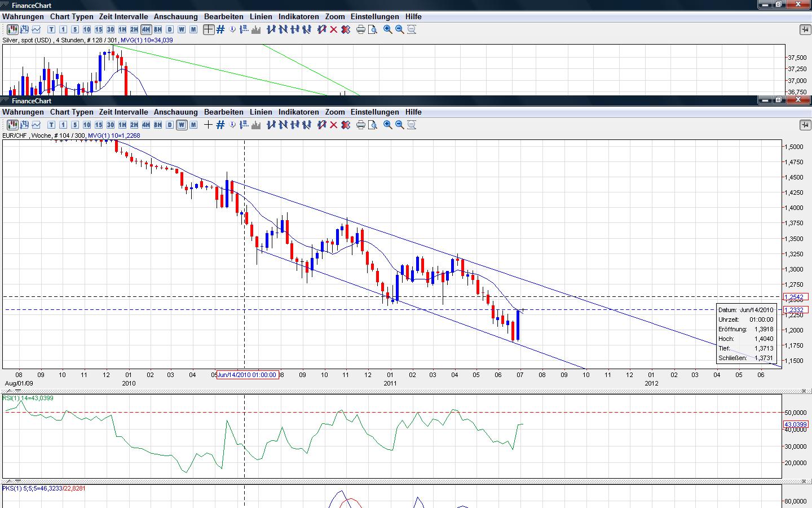This screenshot has height=508, width=812.
Task: Click the 1,2542 price level label
Action: coord(796,297)
